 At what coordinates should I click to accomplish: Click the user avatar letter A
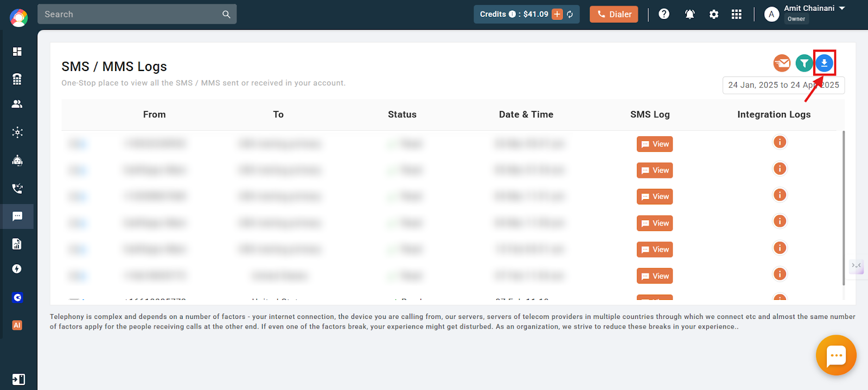(771, 15)
